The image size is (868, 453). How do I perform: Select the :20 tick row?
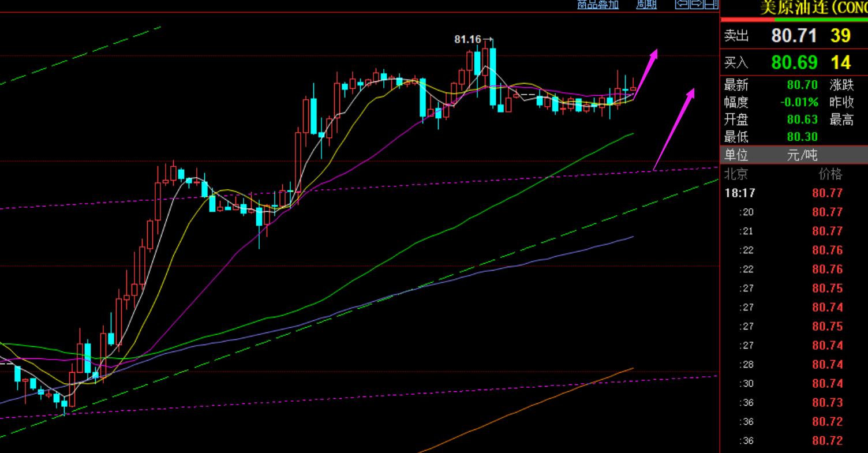point(794,212)
